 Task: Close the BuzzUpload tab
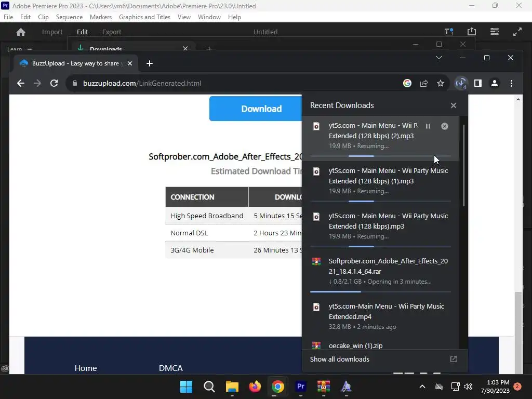click(129, 63)
